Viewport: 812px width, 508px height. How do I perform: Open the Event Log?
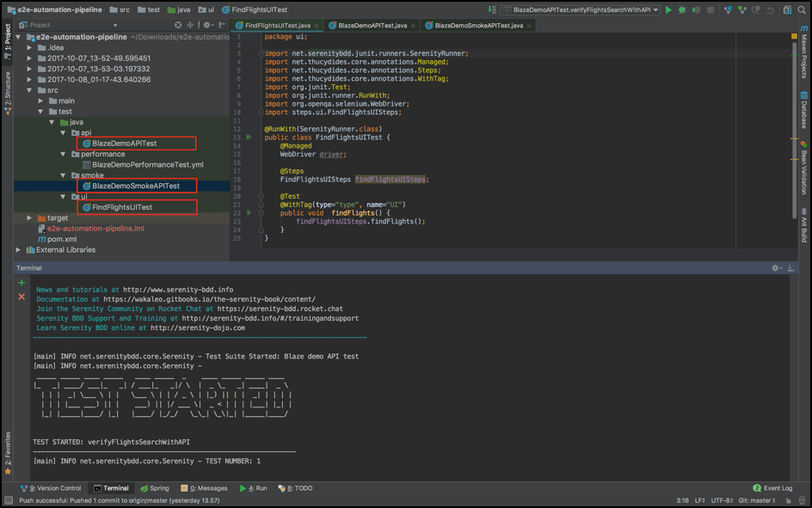pos(772,488)
